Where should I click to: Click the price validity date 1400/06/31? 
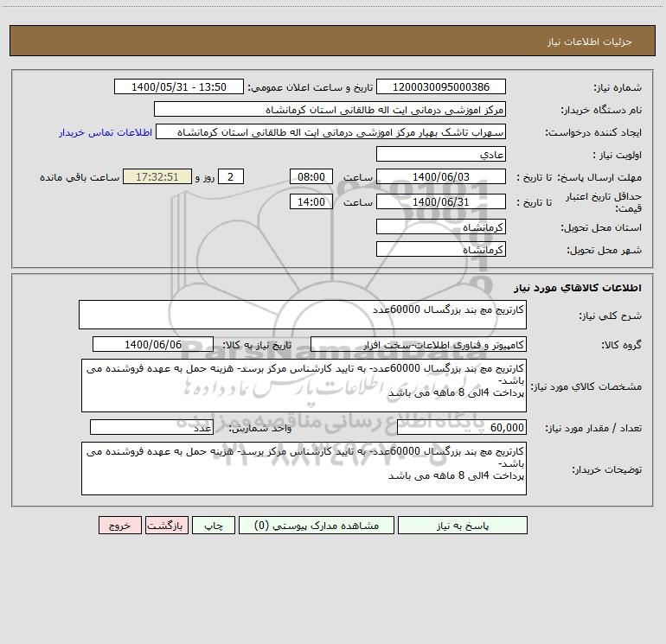(x=441, y=201)
